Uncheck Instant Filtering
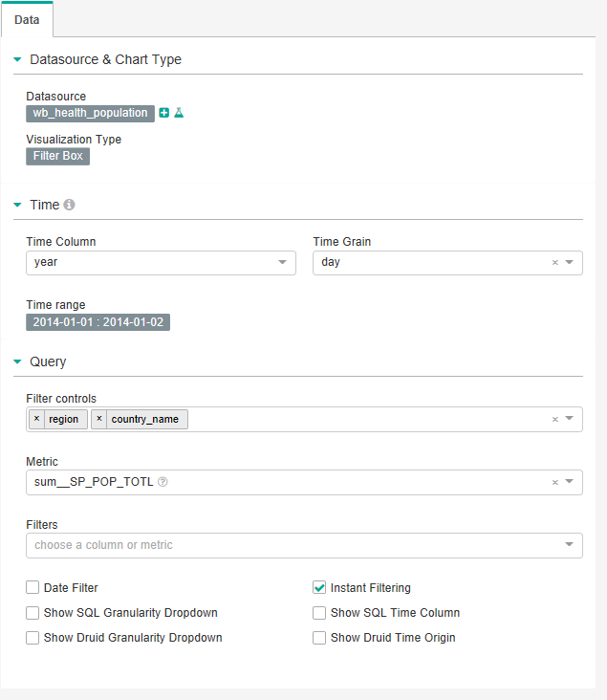Screen dimensions: 607x700 tap(319, 588)
